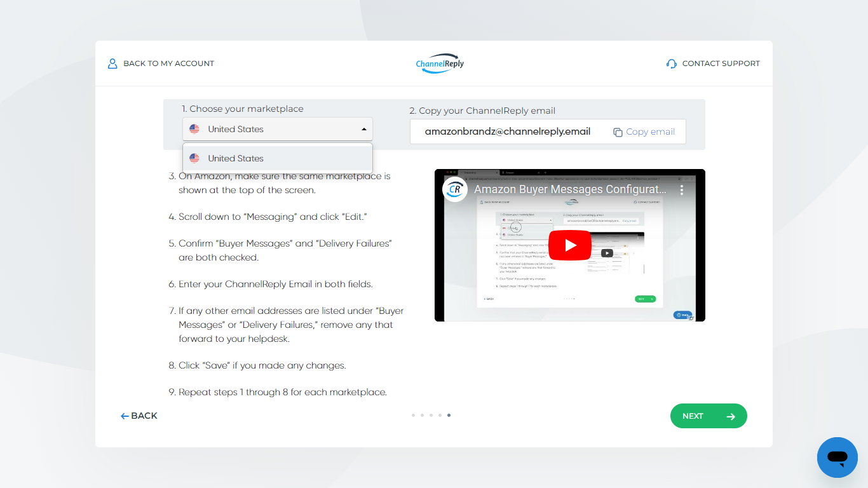Click the Copy email button
This screenshot has height=488, width=868.
pos(644,132)
